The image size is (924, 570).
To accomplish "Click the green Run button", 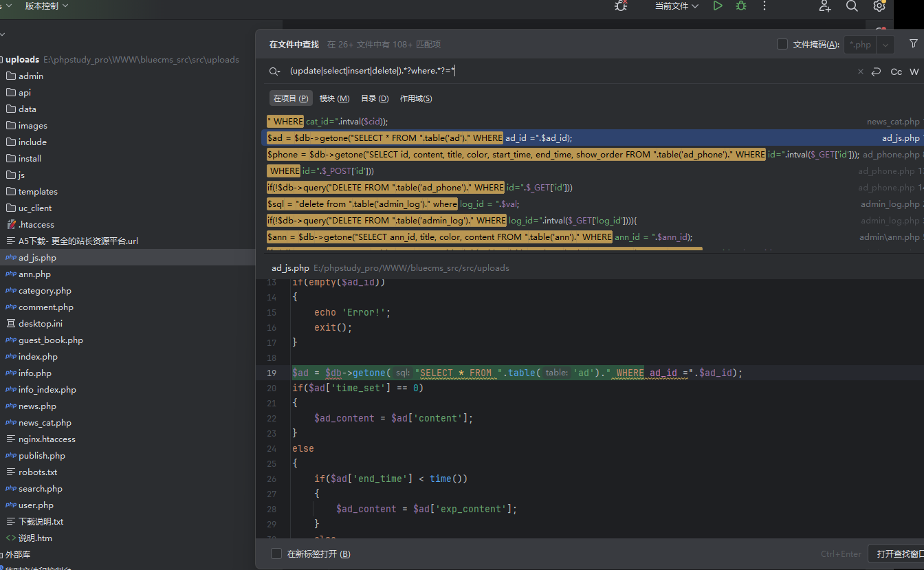I will pyautogui.click(x=718, y=6).
